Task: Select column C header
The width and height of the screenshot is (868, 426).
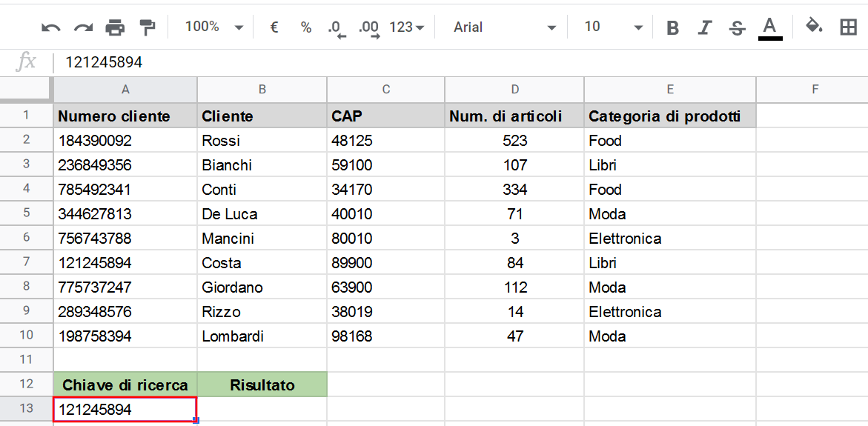Action: [386, 89]
